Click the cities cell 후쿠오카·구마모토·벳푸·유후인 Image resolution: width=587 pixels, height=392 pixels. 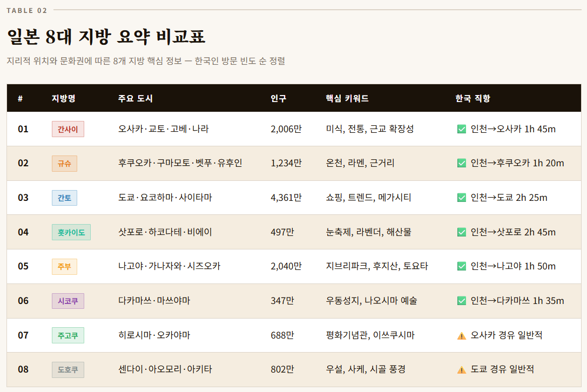[x=180, y=163]
